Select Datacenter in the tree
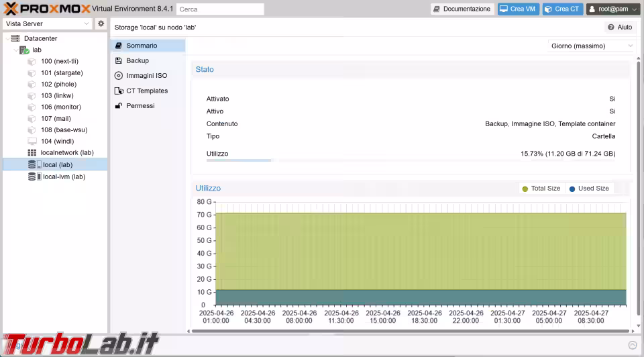The height and width of the screenshot is (357, 644). (40, 38)
